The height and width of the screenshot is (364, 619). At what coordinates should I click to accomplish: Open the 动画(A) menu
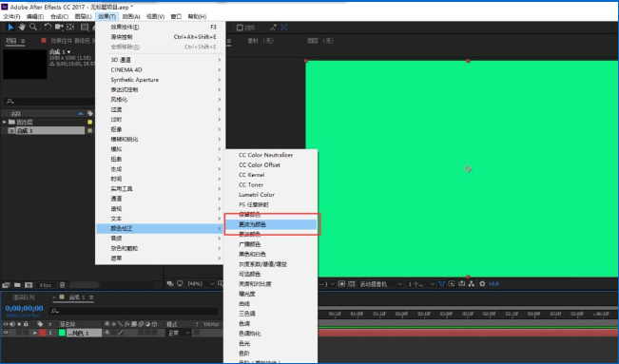pyautogui.click(x=131, y=16)
